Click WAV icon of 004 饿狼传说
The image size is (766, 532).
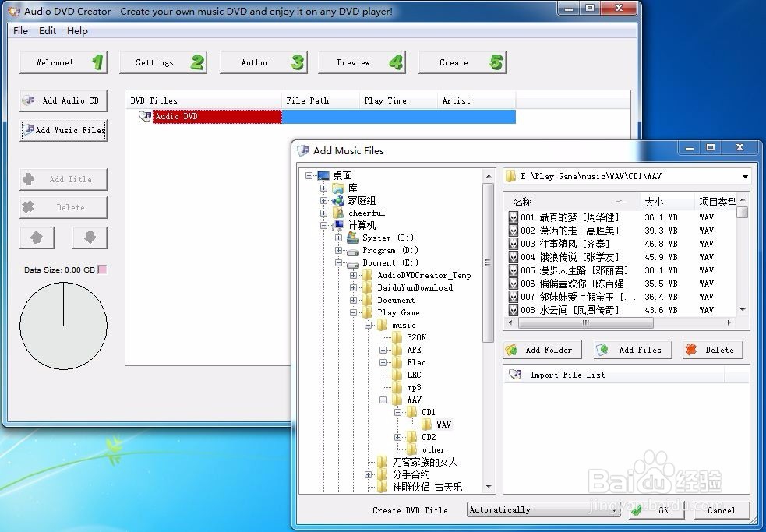[x=514, y=257]
